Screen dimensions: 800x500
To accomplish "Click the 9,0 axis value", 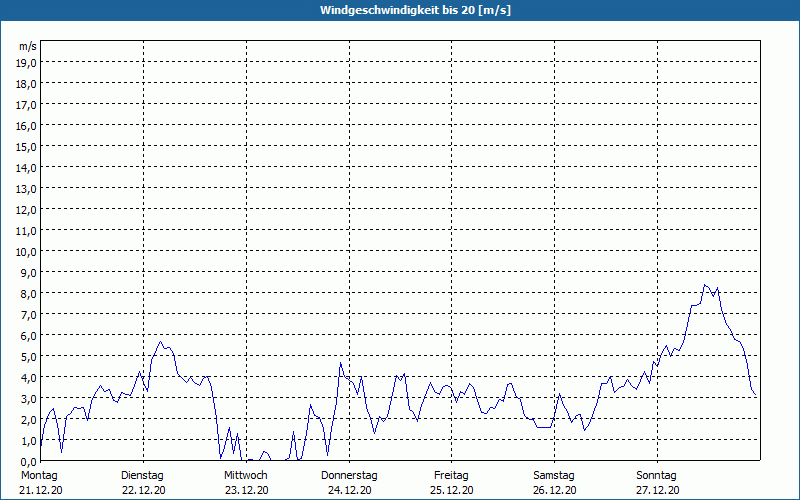I will pyautogui.click(x=28, y=273).
